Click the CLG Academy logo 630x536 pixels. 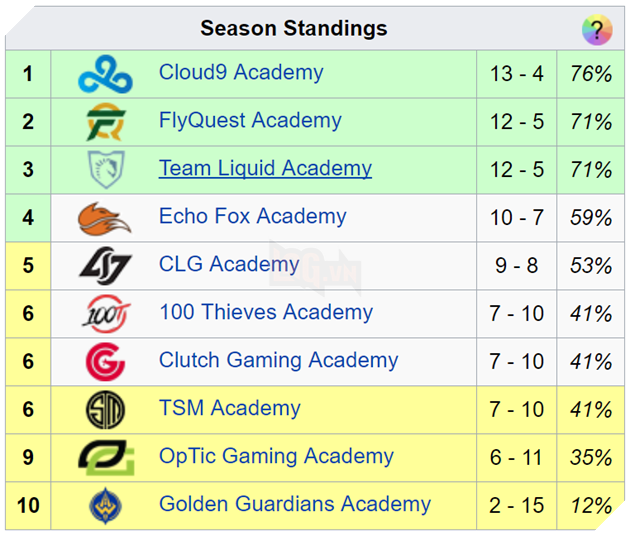pos(105,265)
